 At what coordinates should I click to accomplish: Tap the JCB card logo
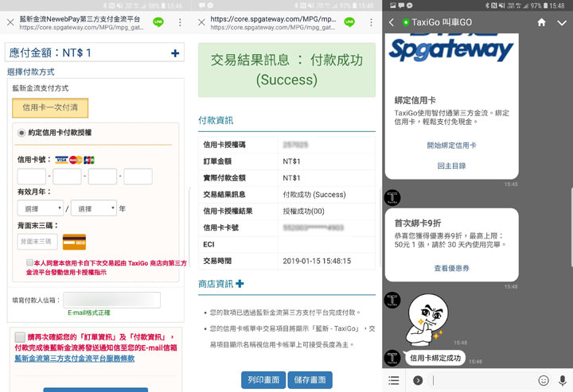[x=89, y=160]
